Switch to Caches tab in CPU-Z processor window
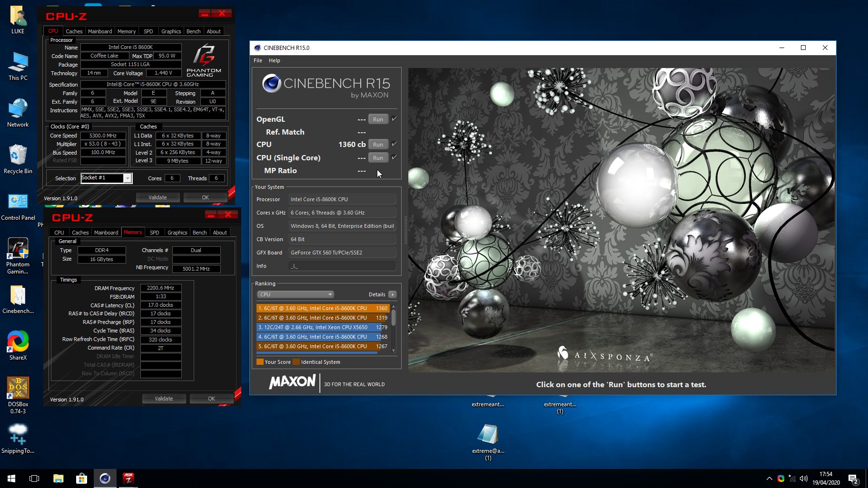Screen dimensions: 868x488 click(74, 31)
